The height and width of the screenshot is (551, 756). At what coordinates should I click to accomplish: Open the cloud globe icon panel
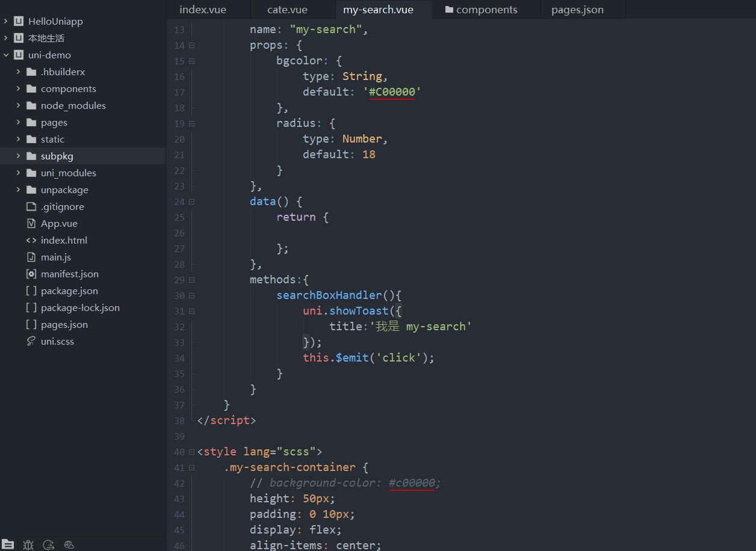[x=69, y=544]
